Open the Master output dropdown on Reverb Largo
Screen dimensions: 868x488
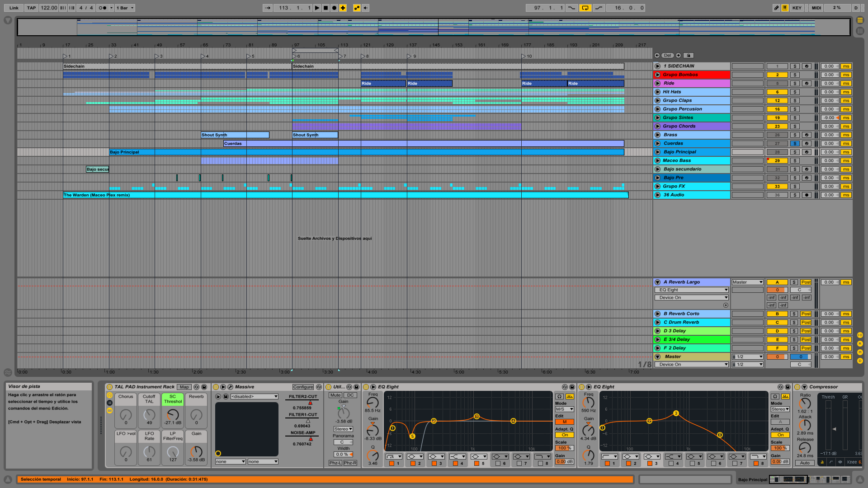point(747,282)
